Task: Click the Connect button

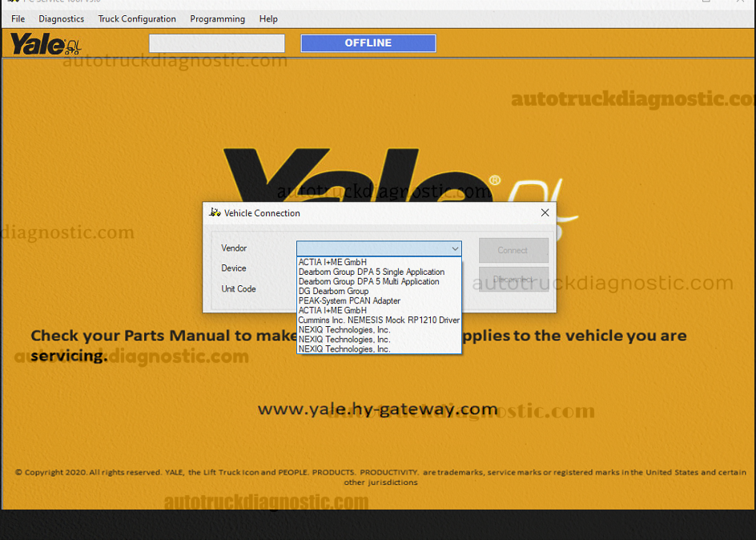Action: click(513, 250)
